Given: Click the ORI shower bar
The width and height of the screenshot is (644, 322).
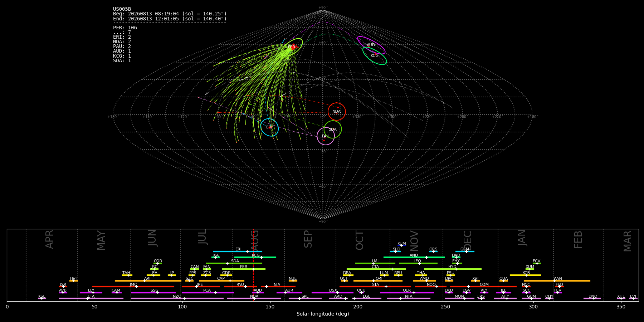Looking at the screenshot, I should [378, 281].
